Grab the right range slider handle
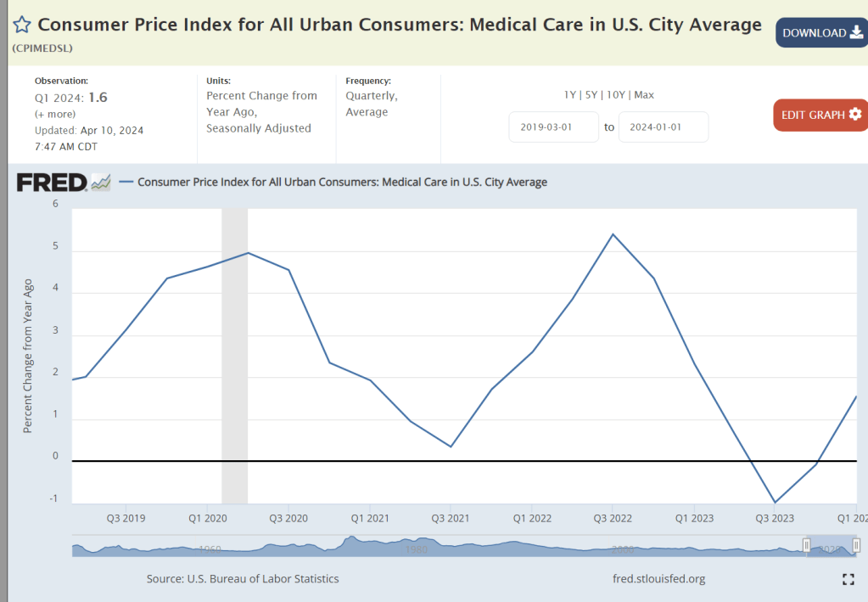Viewport: 868px width, 602px height. pyautogui.click(x=856, y=545)
